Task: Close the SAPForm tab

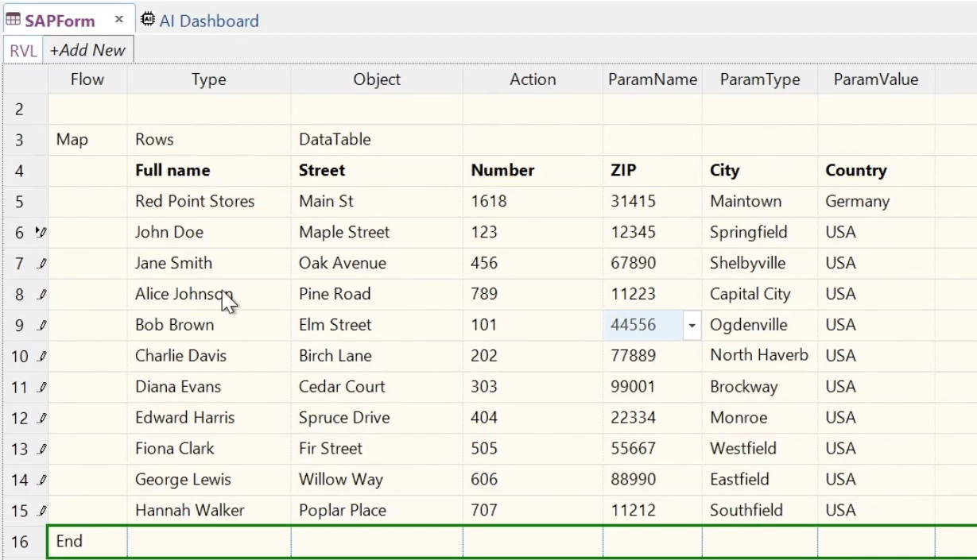Action: (x=118, y=19)
